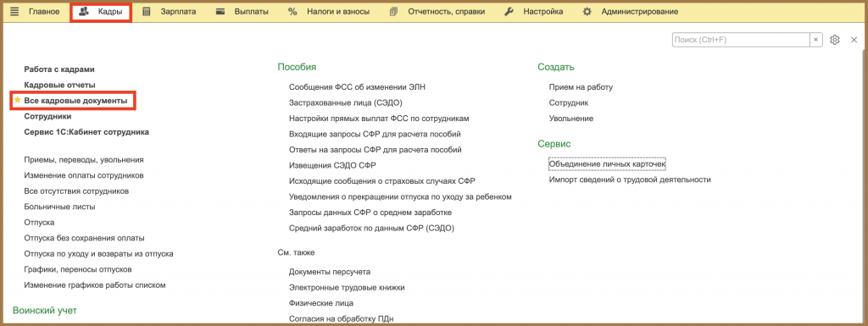Viewport: 868px width, 326px height.
Task: Open Электронные трудовые книжки
Action: pyautogui.click(x=347, y=287)
